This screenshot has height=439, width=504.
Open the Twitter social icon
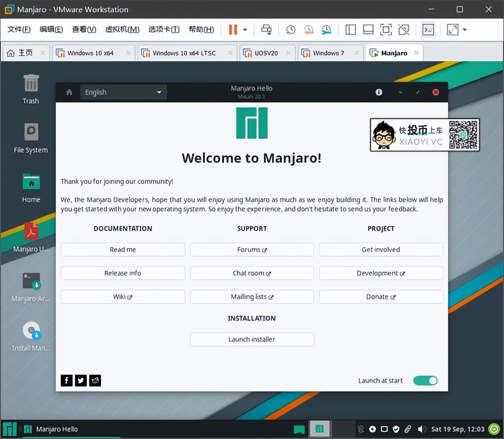point(81,380)
